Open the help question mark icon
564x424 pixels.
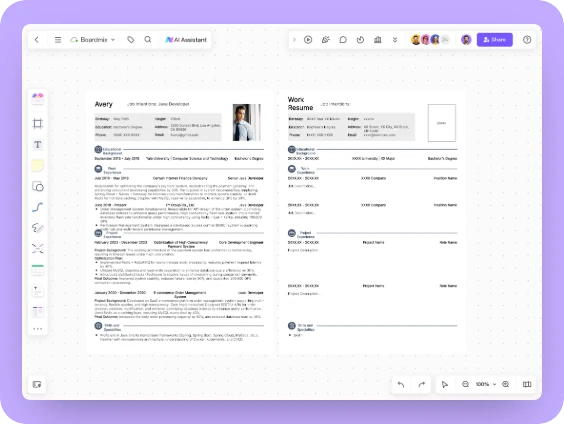[x=527, y=40]
